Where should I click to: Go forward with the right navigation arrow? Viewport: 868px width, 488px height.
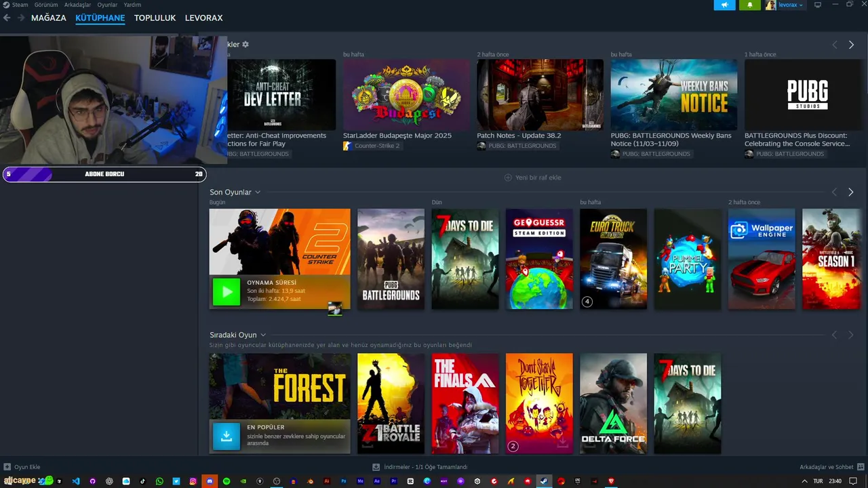click(x=20, y=18)
